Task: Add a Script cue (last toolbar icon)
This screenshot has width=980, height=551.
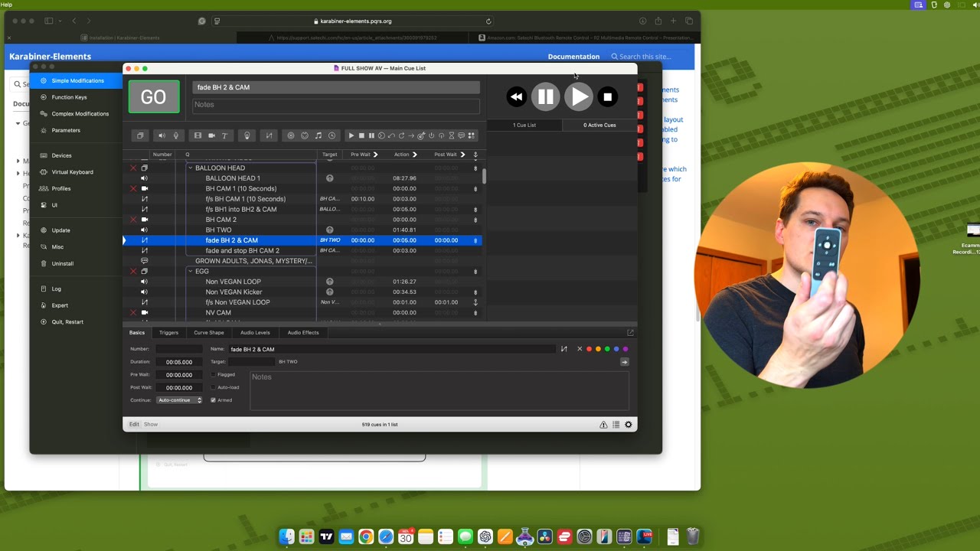Action: [472, 135]
